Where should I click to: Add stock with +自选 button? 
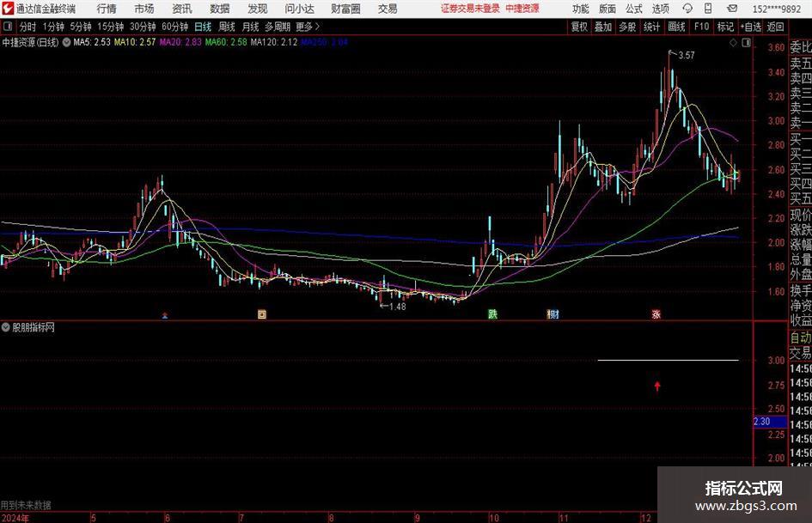click(751, 27)
